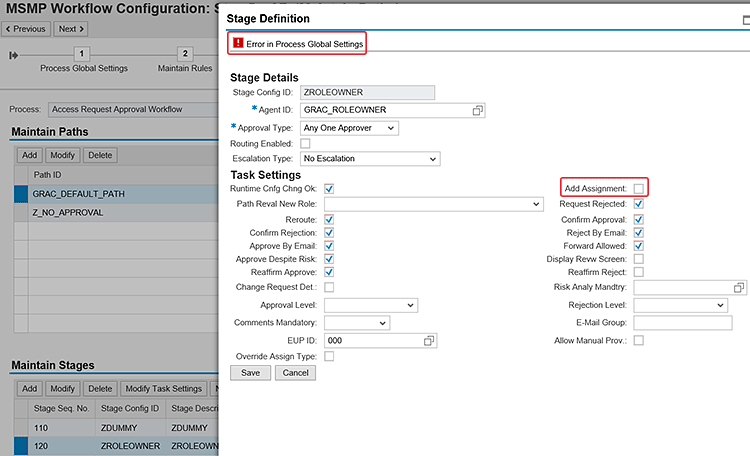The width and height of the screenshot is (750, 456).
Task: Select the GRAC_DEFAULT_PATH row
Action: 79,193
